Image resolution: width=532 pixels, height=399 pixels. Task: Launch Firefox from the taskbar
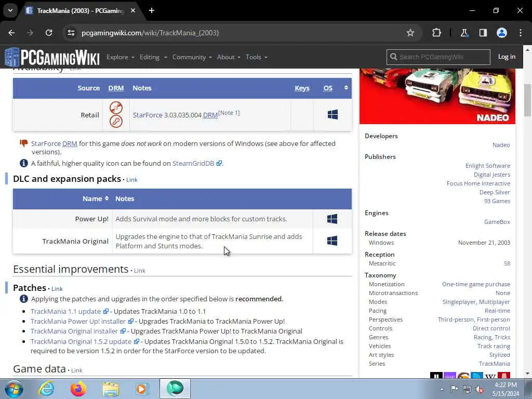click(78, 389)
